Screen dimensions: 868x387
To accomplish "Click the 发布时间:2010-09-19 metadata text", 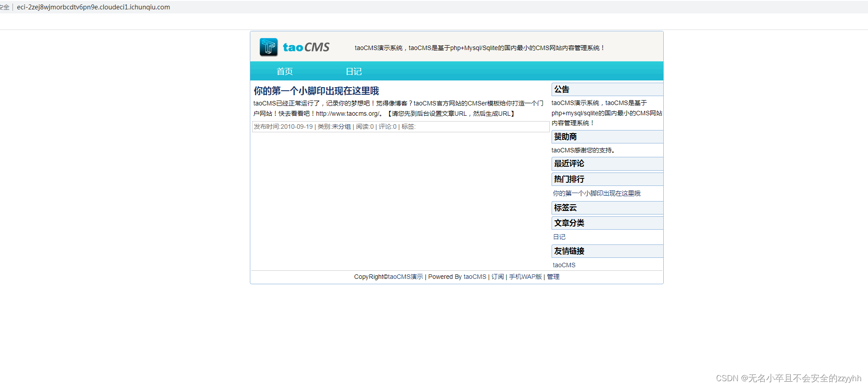I will pyautogui.click(x=283, y=127).
